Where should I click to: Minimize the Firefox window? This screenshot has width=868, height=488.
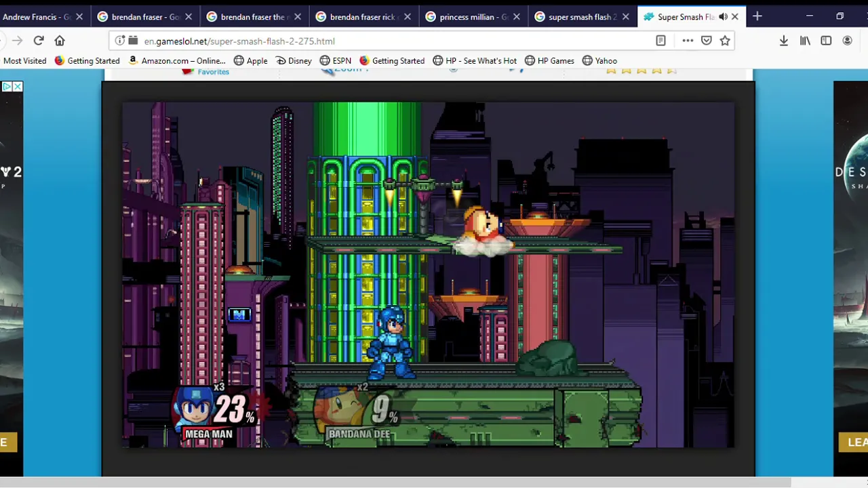pyautogui.click(x=810, y=16)
